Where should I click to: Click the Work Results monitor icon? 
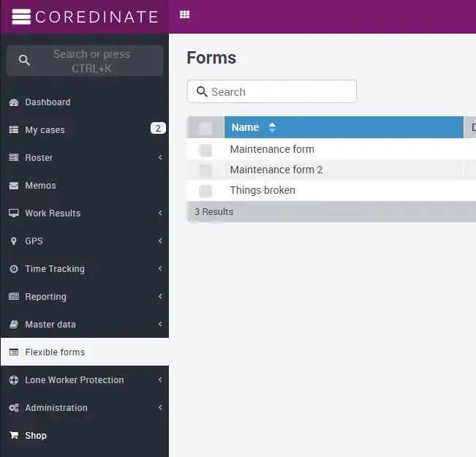click(x=14, y=214)
